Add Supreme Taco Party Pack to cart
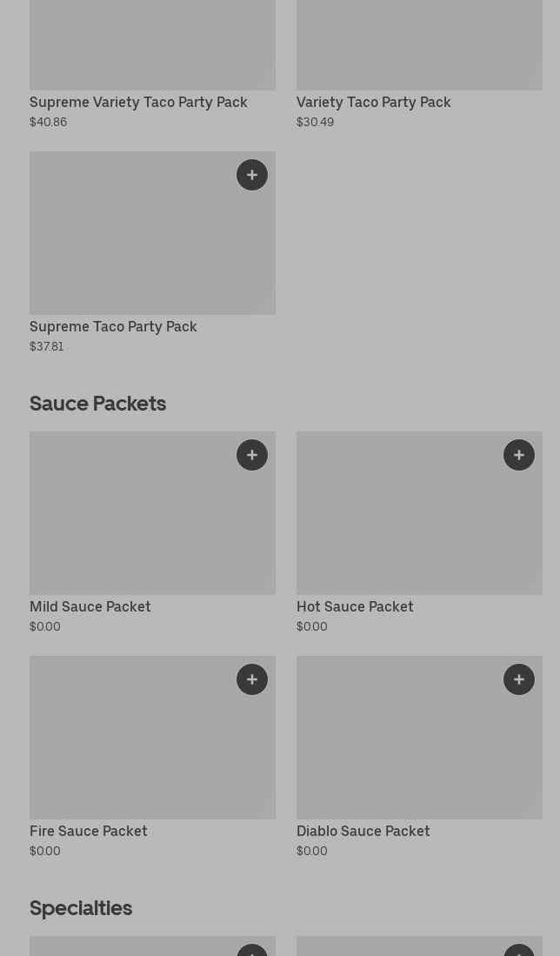The width and height of the screenshot is (560, 956). [x=252, y=175]
